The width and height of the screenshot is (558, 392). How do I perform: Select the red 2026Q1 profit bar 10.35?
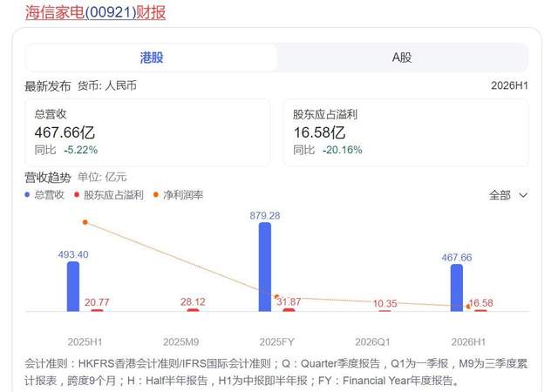[x=384, y=311]
